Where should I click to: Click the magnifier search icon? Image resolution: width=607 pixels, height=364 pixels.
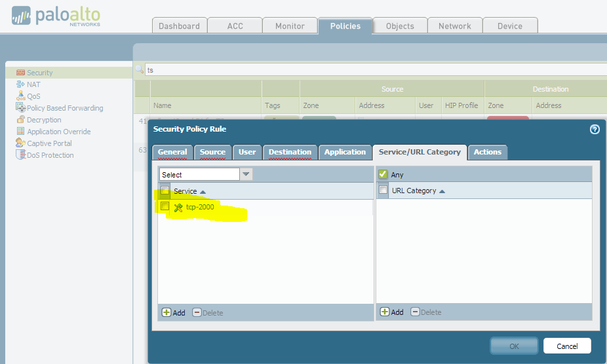(x=140, y=69)
